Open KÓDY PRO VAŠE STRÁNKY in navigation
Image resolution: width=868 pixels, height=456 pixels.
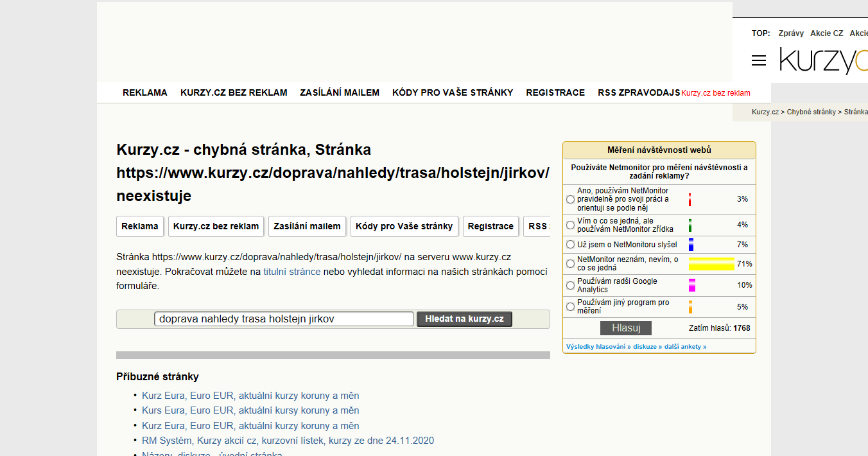click(x=453, y=92)
